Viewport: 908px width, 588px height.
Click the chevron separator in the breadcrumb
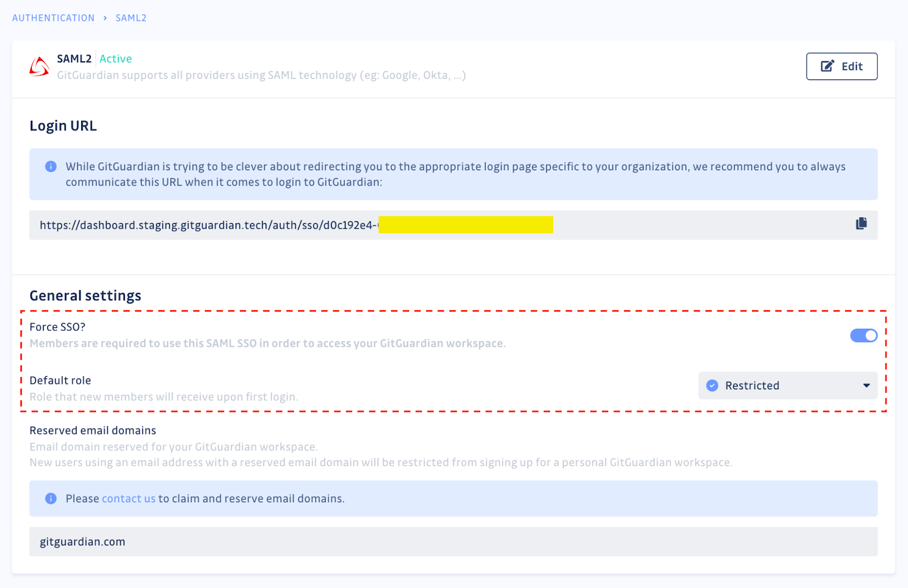pyautogui.click(x=104, y=18)
